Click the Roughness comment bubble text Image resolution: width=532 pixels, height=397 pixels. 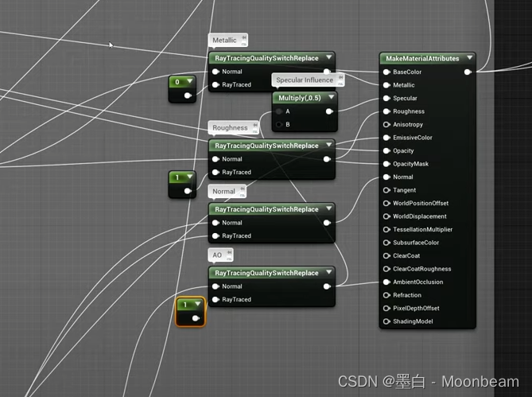230,128
